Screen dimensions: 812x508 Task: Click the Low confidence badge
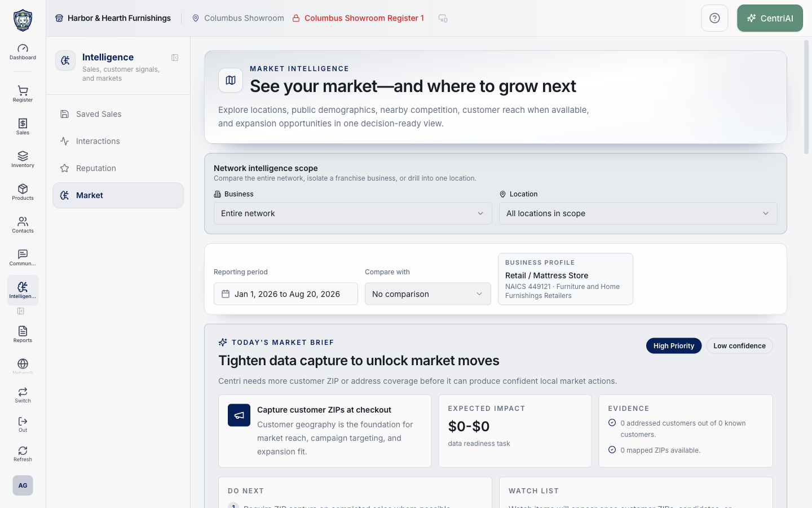click(739, 346)
